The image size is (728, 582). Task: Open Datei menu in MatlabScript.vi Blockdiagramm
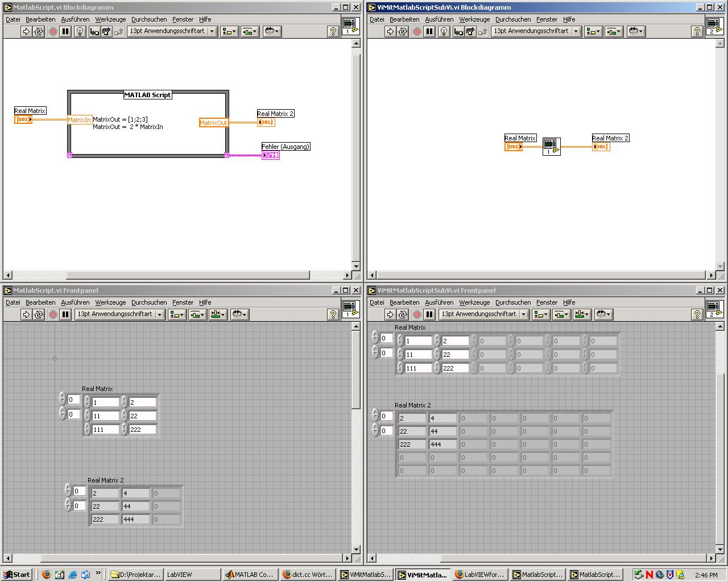pyautogui.click(x=13, y=19)
